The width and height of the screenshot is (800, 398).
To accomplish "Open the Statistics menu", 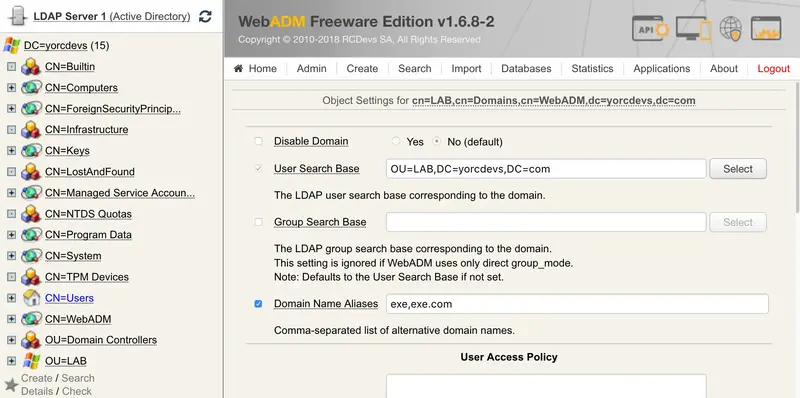I will tap(592, 68).
